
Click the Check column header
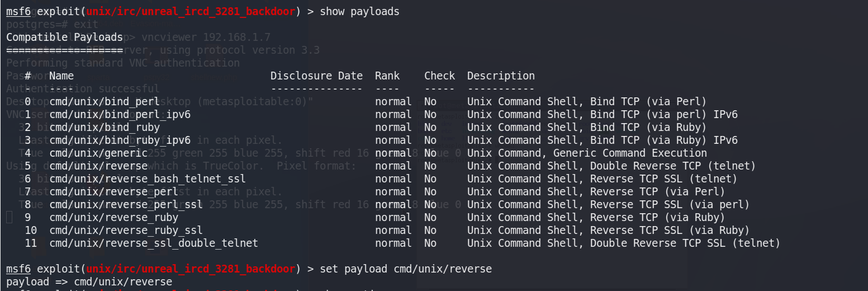439,76
